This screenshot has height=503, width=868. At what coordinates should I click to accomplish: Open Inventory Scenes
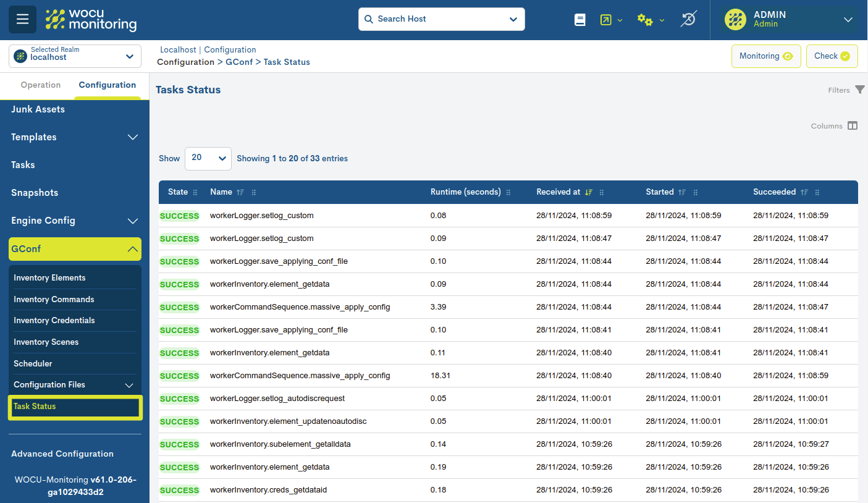[46, 342]
